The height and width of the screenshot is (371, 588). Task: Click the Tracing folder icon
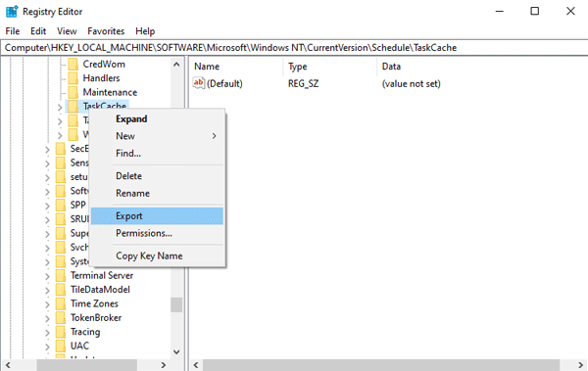pos(61,332)
